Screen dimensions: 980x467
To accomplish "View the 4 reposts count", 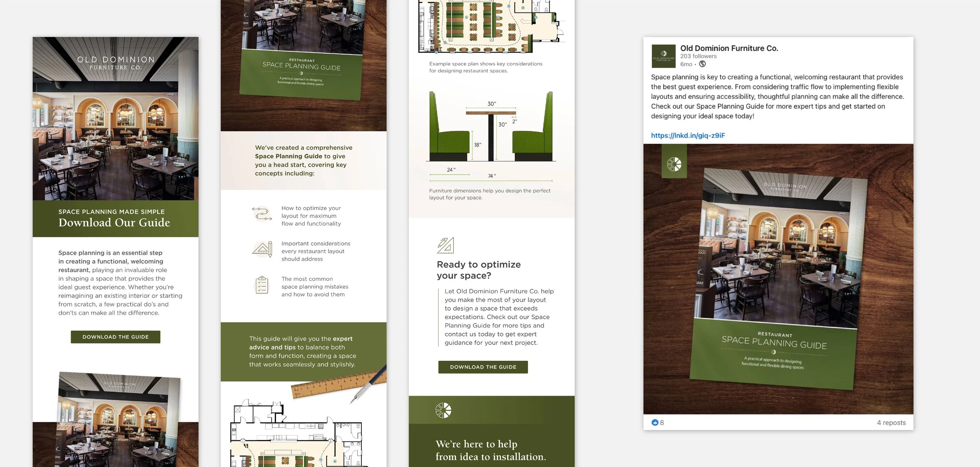I will [891, 422].
